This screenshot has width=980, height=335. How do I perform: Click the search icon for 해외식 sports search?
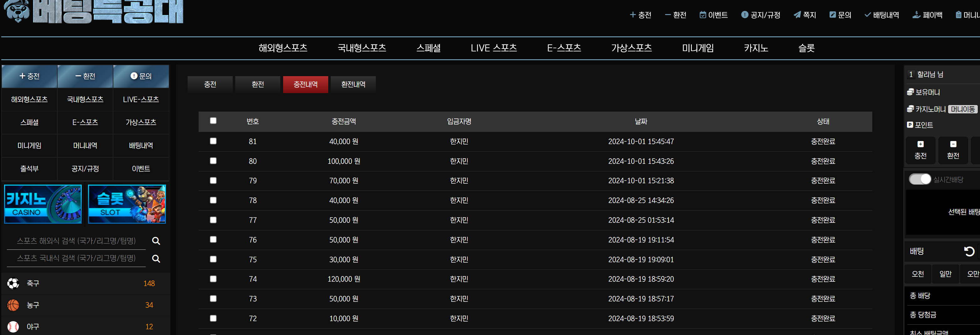tap(156, 241)
